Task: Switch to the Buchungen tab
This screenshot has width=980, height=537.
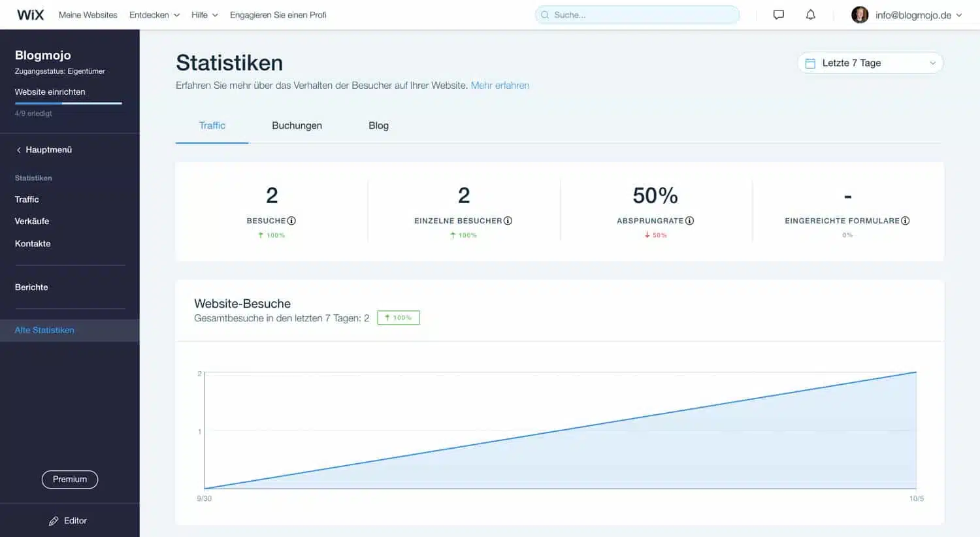Action: tap(297, 125)
